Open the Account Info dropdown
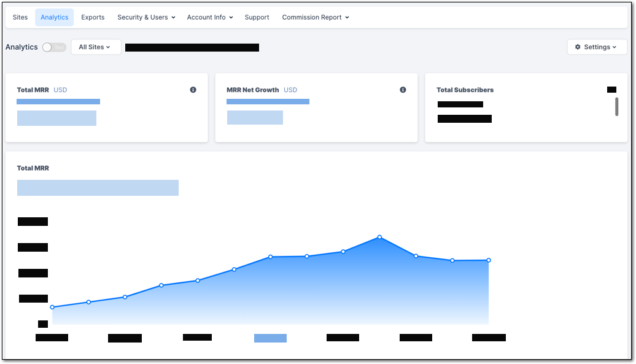The height and width of the screenshot is (364, 636). [209, 17]
